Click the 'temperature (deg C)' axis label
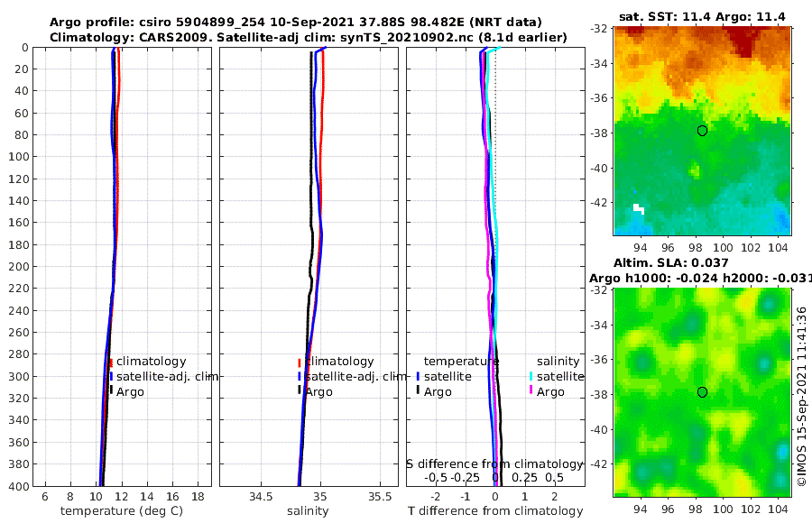 122,511
